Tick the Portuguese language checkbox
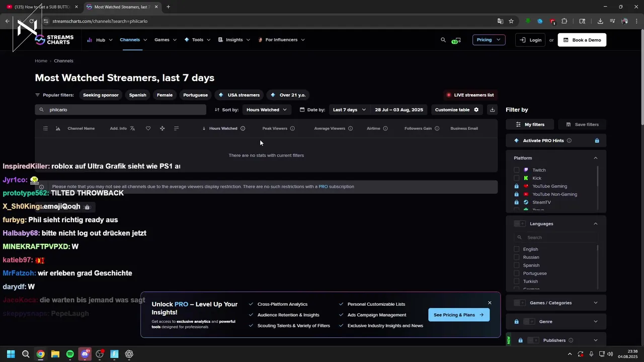This screenshot has height=362, width=644. [516, 273]
